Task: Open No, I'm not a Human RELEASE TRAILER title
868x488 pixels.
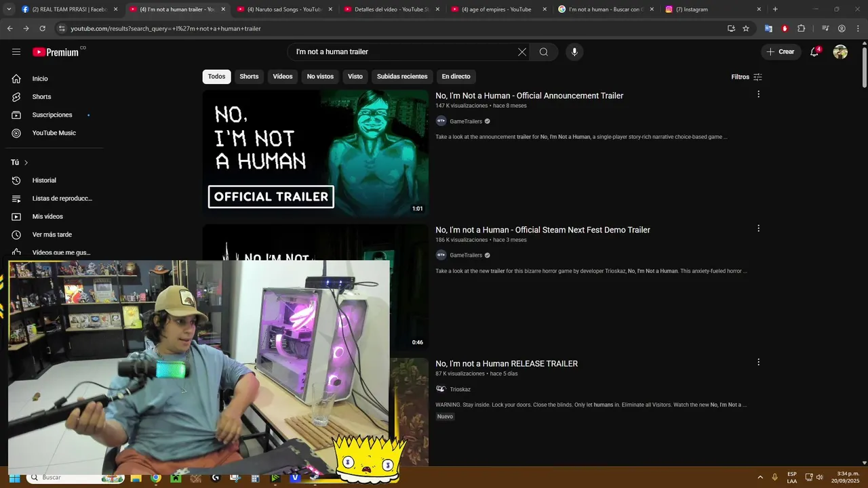Action: (507, 363)
